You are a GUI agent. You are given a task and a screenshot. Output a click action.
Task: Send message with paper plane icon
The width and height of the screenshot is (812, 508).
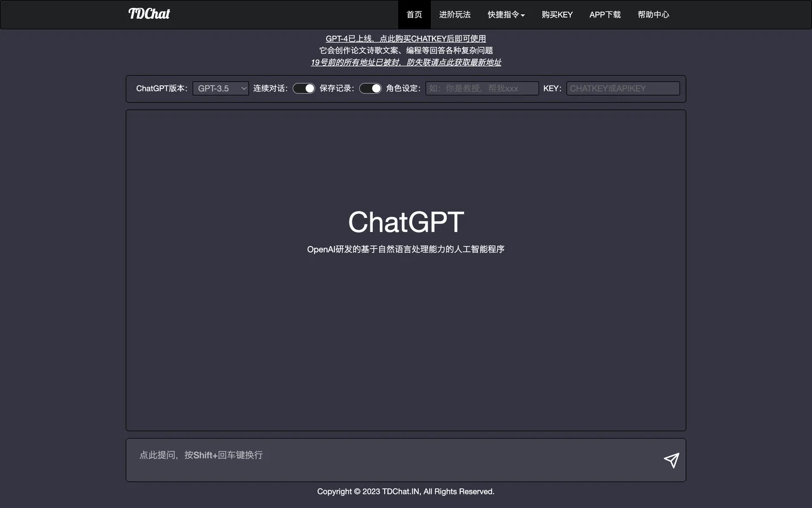click(671, 460)
